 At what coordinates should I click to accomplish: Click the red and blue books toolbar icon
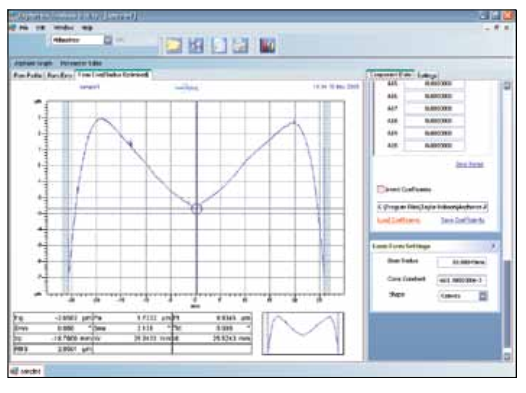click(x=267, y=45)
